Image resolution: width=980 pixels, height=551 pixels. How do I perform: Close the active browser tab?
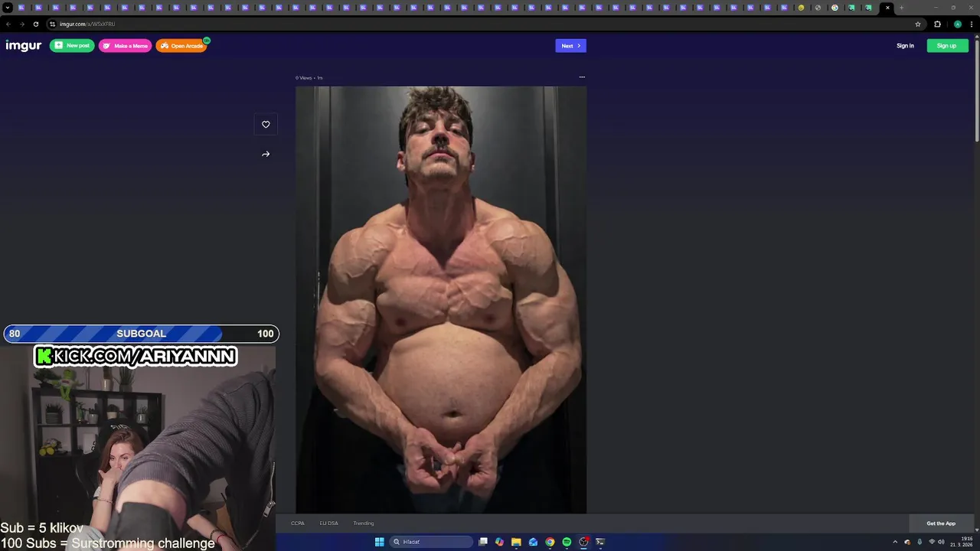pyautogui.click(x=887, y=8)
